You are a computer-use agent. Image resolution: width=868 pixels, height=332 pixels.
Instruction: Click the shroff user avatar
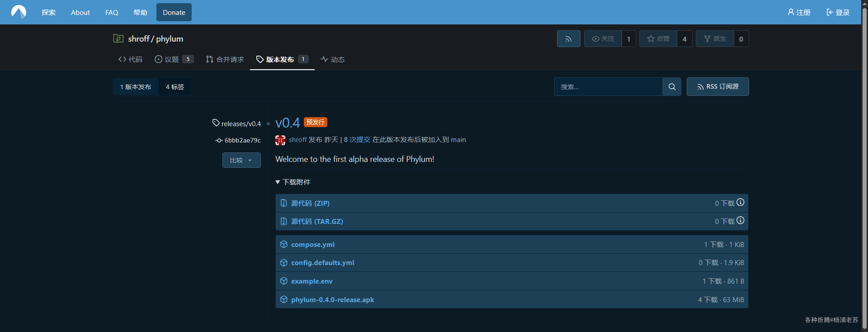click(x=280, y=140)
